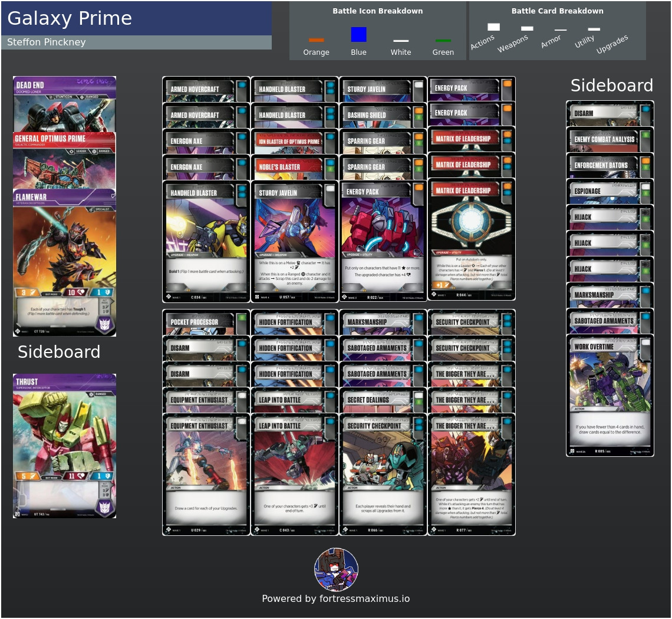Click the Sideboard heading above the Disarm card

click(611, 85)
